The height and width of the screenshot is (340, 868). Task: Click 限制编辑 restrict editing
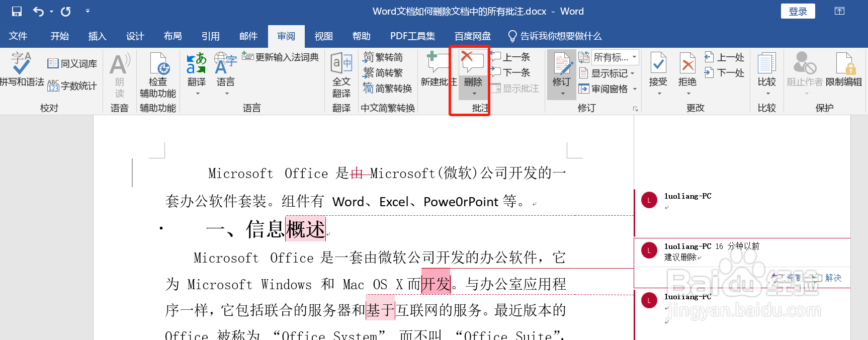[x=844, y=70]
